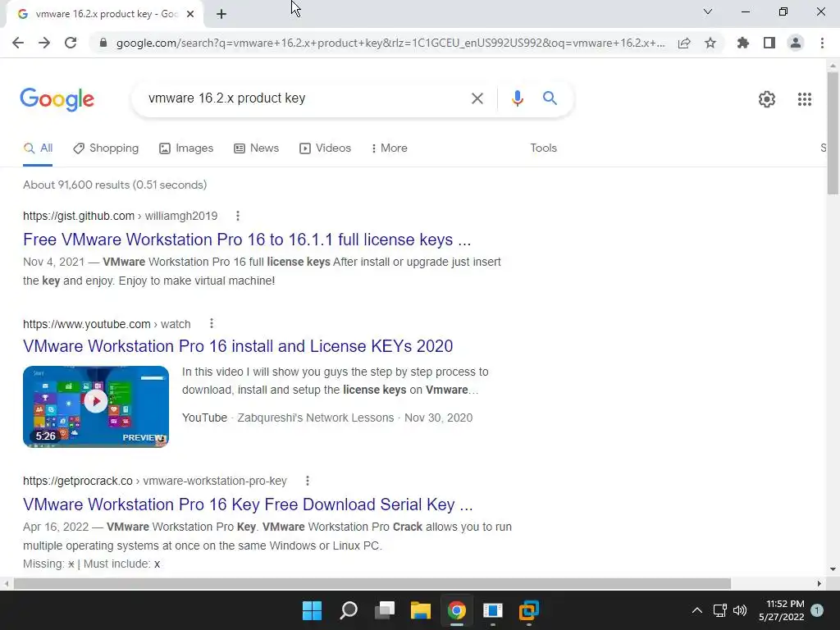Click the vertical scrollbar thumb
The height and width of the screenshot is (630, 840).
pyautogui.click(x=833, y=133)
